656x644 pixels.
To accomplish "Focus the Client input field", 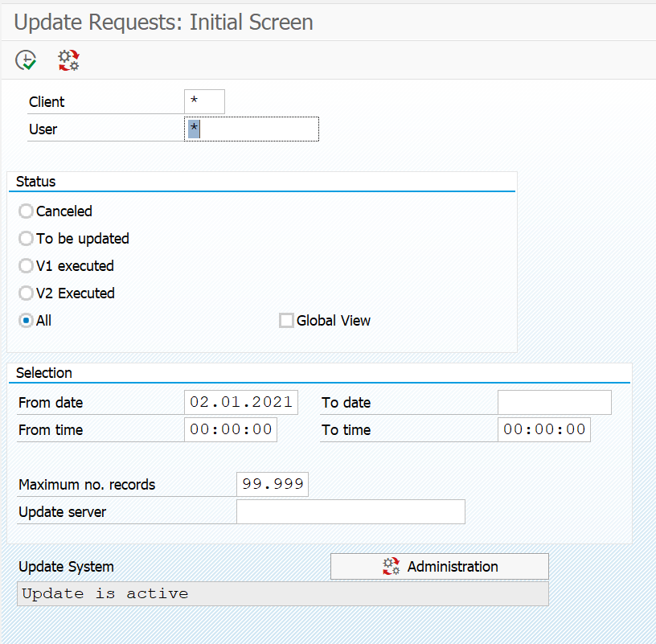I will click(204, 101).
